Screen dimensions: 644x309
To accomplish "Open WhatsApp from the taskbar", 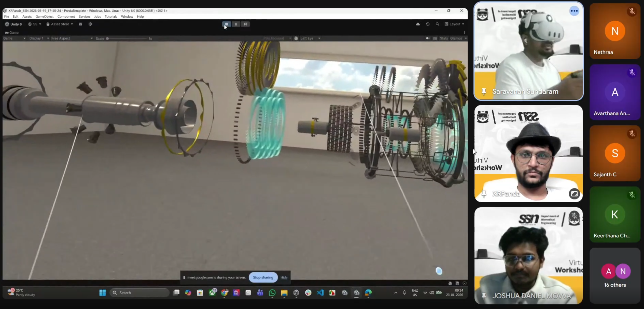I will (x=272, y=293).
